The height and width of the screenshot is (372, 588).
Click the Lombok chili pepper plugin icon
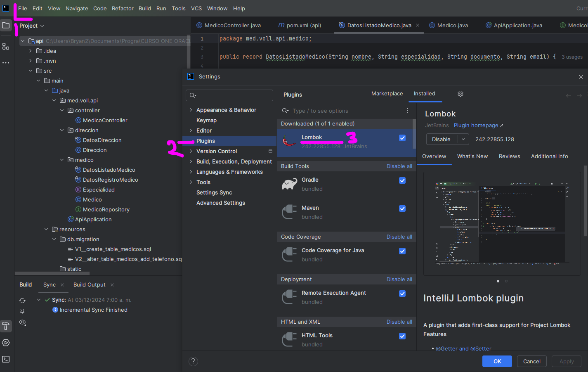289,142
